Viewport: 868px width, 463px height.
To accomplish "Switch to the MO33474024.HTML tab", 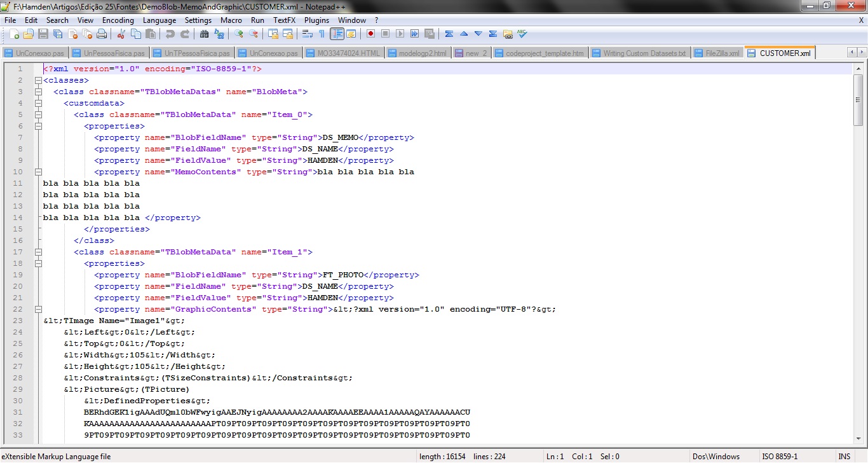I will tap(344, 53).
